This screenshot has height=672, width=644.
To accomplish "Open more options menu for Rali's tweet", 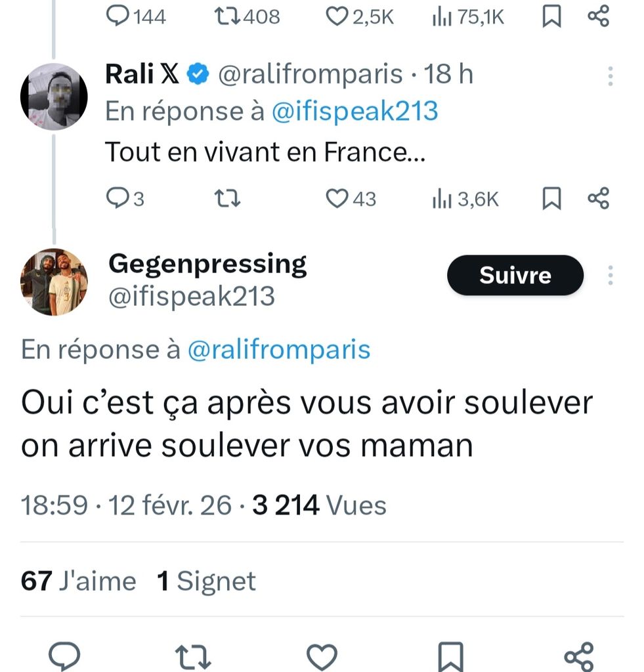I will point(611,76).
